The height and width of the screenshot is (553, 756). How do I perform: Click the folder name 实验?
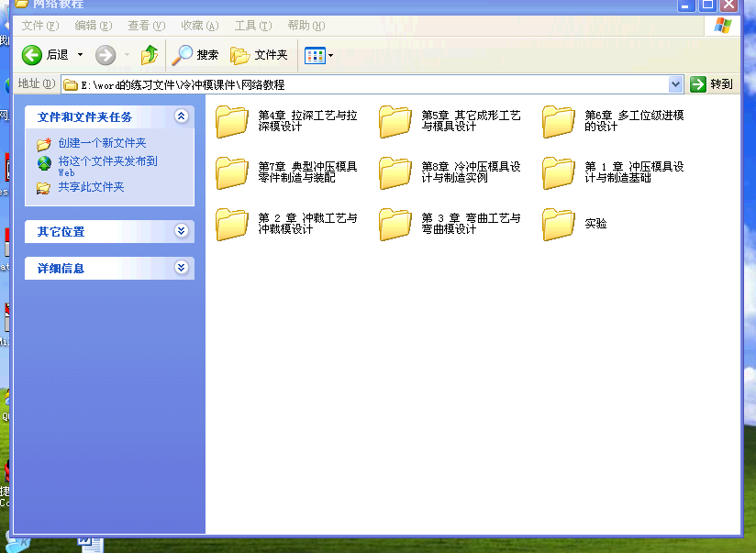tap(595, 224)
